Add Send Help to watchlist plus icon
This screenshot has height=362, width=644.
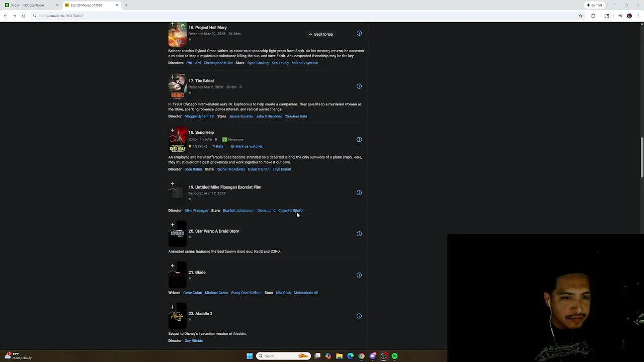pyautogui.click(x=173, y=130)
